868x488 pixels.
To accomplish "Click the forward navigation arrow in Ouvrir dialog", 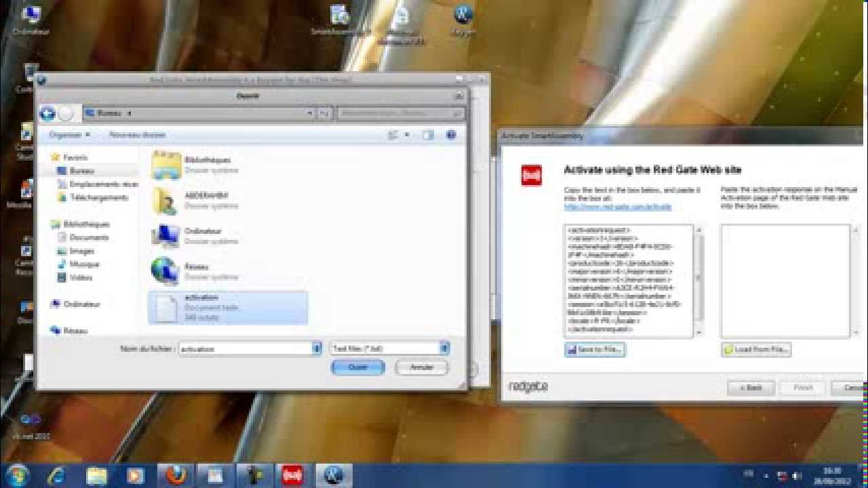I will point(66,114).
